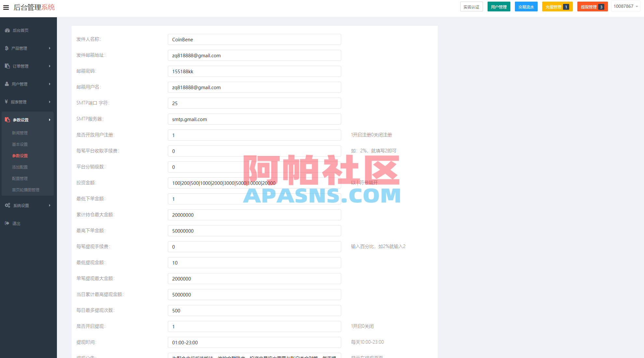Expand the 订单管理 submenu chevron
644x358 pixels.
[x=50, y=66]
